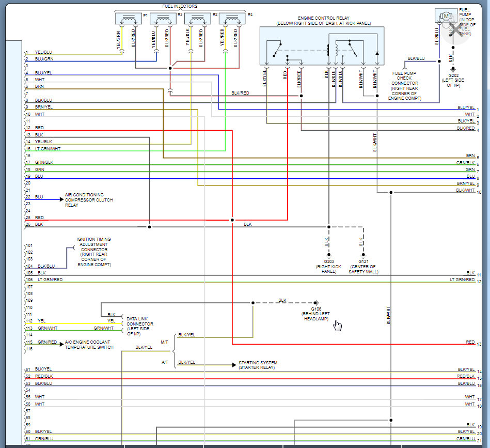Image resolution: width=490 pixels, height=448 pixels.
Task: Click 'G203 (RIGHT KICK PANEL)' label
Action: 328,266
